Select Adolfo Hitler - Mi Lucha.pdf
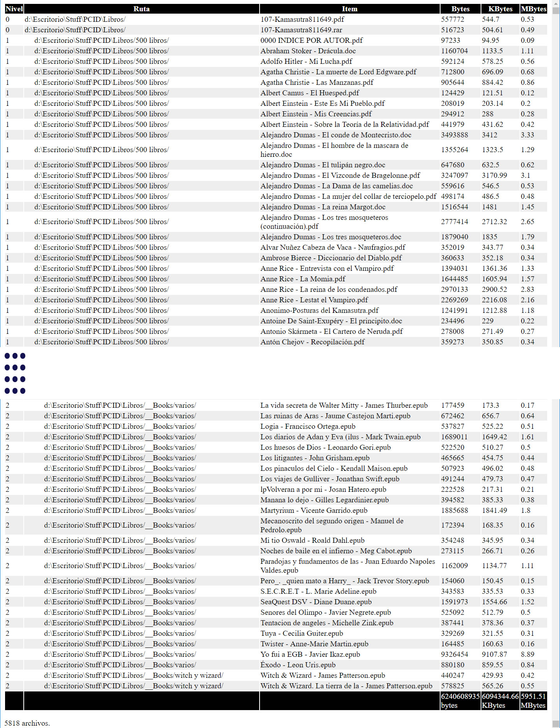The height and width of the screenshot is (728, 560). (306, 61)
